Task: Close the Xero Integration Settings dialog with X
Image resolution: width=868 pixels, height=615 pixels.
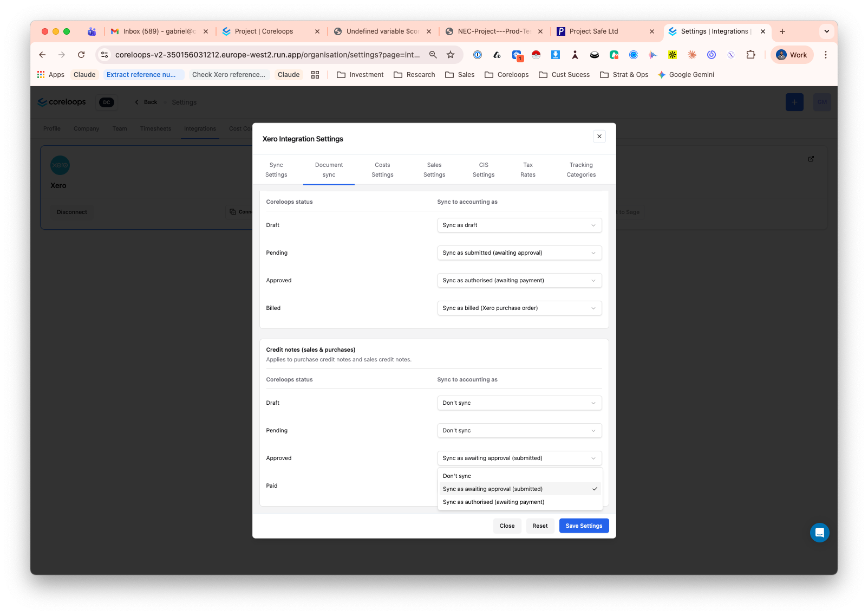Action: [599, 137]
